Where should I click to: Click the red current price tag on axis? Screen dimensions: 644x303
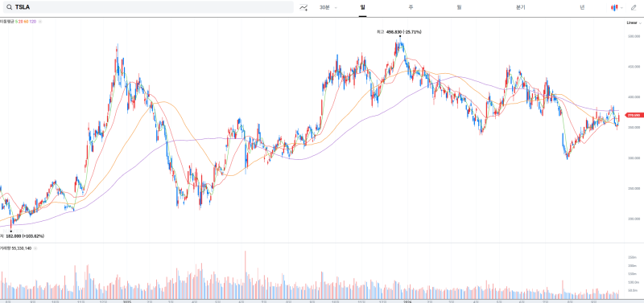tap(634, 115)
